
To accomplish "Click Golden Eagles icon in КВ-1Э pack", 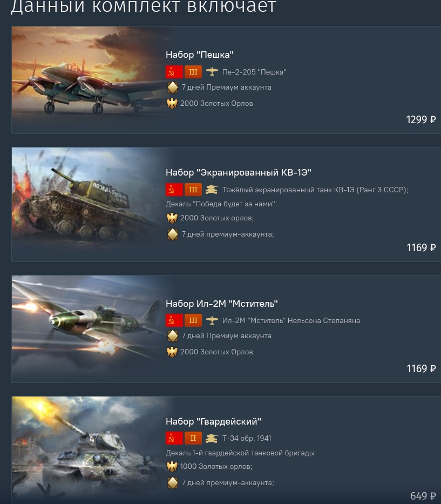I will coord(172,218).
